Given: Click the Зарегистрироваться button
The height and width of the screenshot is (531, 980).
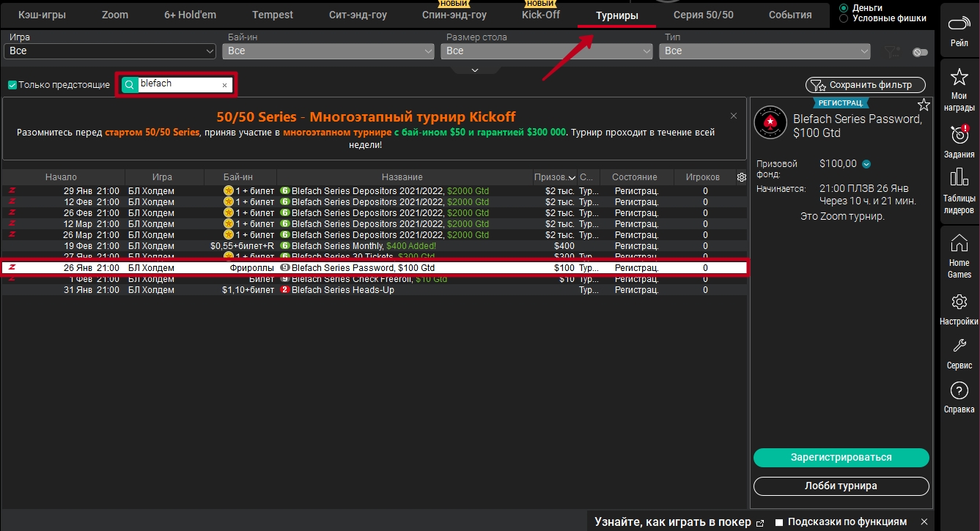Looking at the screenshot, I should (x=841, y=458).
